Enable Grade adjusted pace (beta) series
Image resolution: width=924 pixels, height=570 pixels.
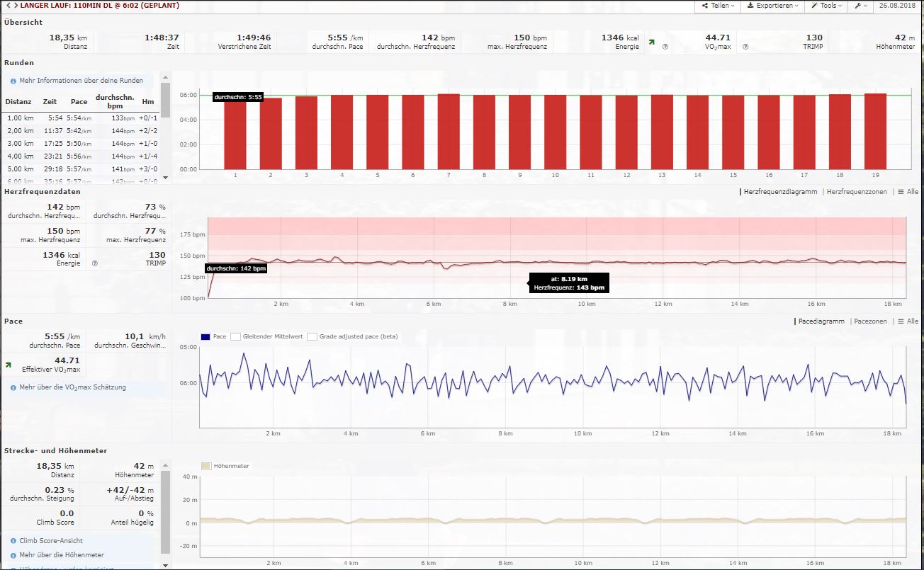click(312, 336)
